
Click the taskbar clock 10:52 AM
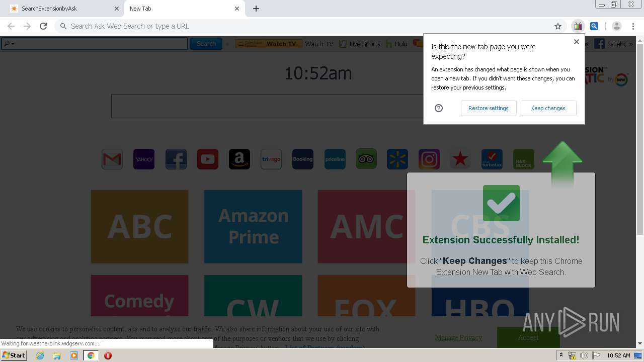coord(618,355)
